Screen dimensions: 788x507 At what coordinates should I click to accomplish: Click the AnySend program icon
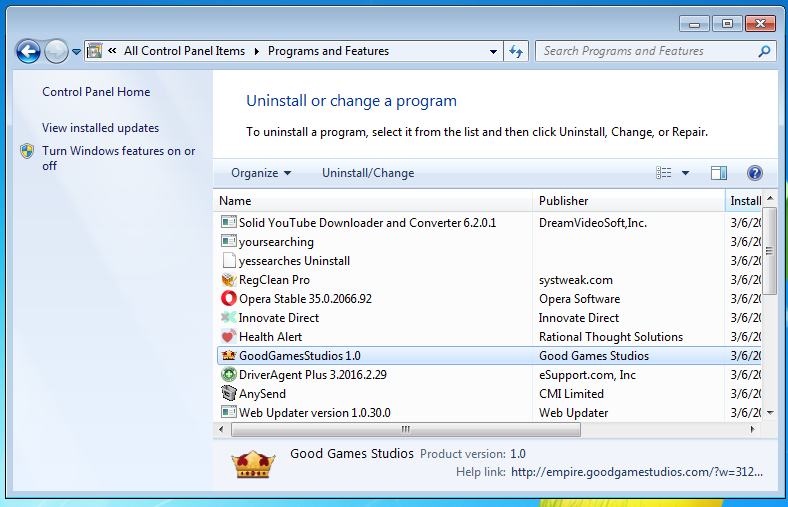pyautogui.click(x=229, y=393)
